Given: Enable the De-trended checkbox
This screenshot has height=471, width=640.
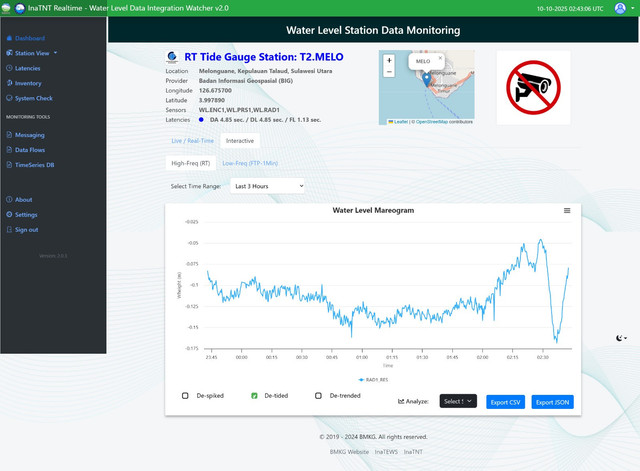Looking at the screenshot, I should coord(319,396).
